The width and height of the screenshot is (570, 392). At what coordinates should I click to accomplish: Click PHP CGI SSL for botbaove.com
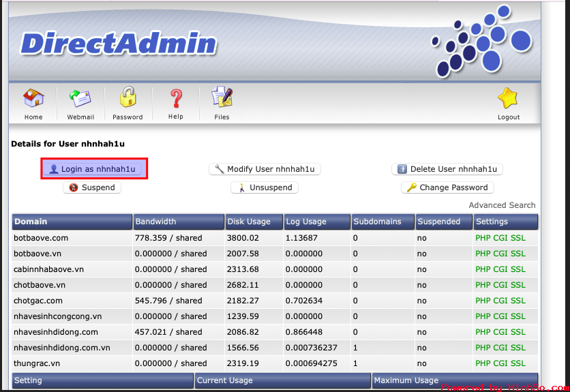500,238
